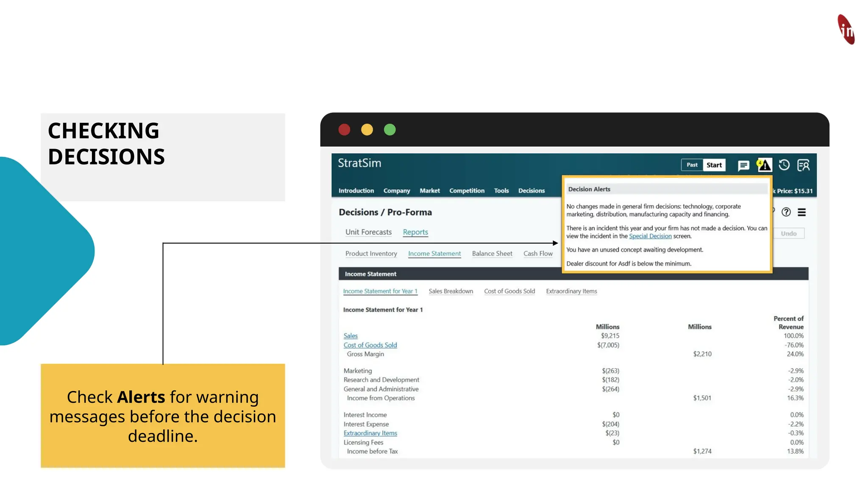
Task: Click the Decisions / Pro-Forma page title
Action: 385,212
